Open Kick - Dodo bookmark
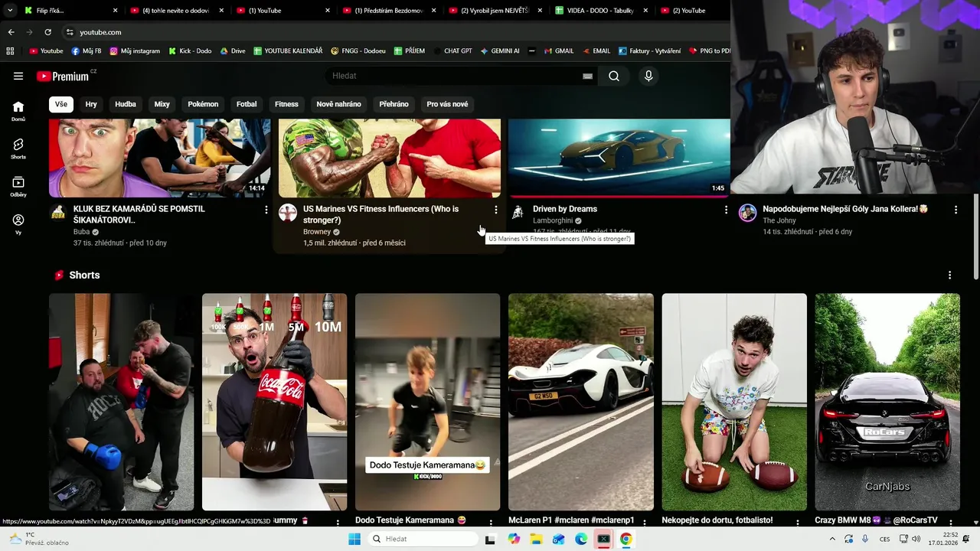This screenshot has width=980, height=551. coord(190,51)
